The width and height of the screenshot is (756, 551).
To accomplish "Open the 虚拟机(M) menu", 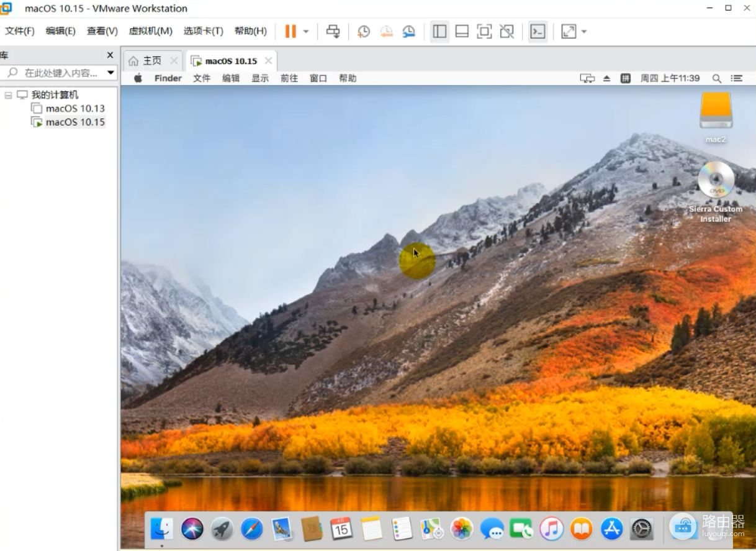I will coord(150,31).
